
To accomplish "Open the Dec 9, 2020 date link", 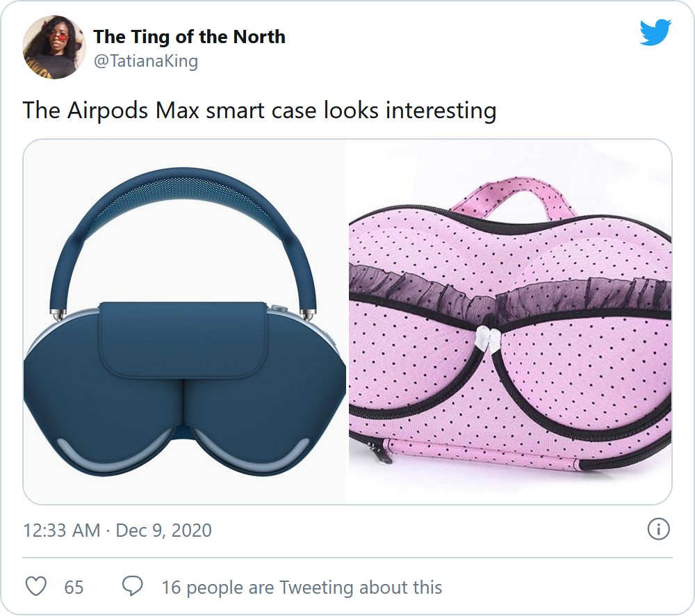I will [x=163, y=530].
